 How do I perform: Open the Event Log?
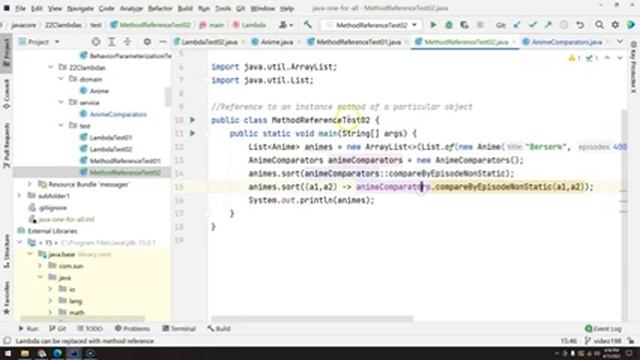tap(604, 329)
